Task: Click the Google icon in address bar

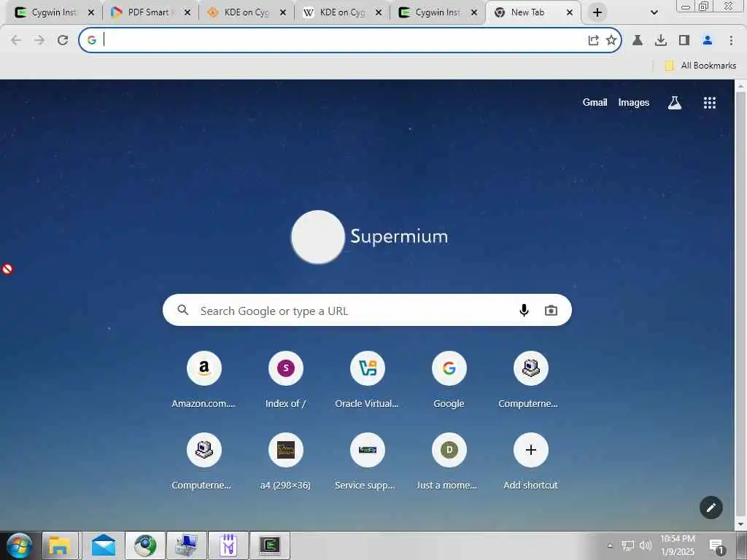Action: pyautogui.click(x=92, y=41)
